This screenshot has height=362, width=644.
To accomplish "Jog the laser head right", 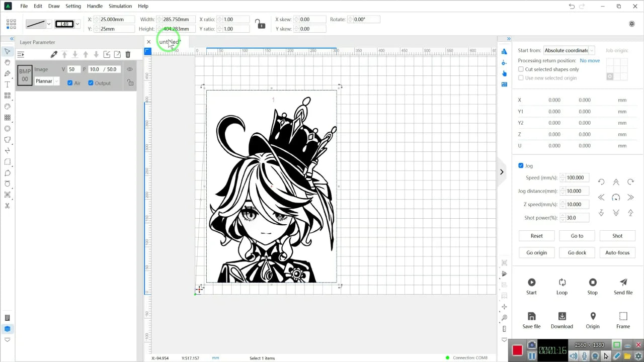I will tap(630, 198).
